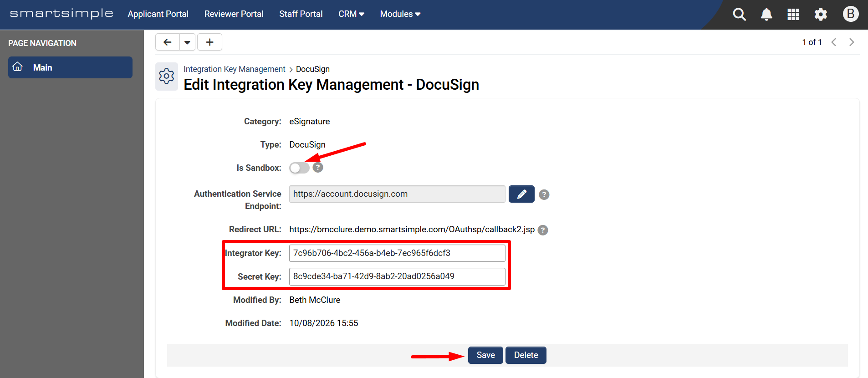Image resolution: width=868 pixels, height=378 pixels.
Task: Follow the Integration Key Management breadcrumb link
Action: click(x=235, y=69)
